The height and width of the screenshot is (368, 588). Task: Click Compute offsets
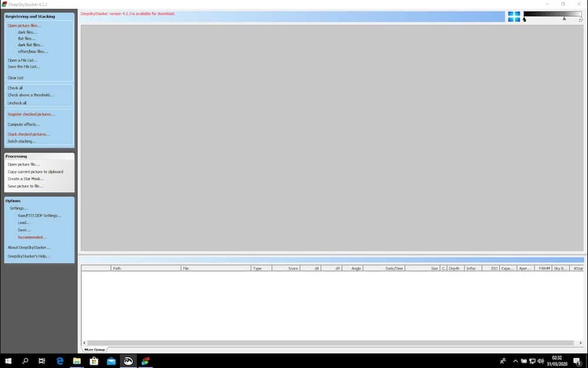pos(24,124)
